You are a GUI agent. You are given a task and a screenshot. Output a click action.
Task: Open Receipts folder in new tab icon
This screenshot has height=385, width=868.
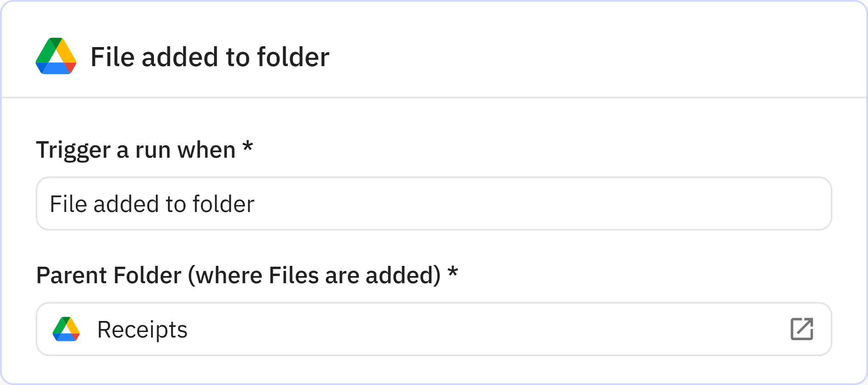[801, 329]
